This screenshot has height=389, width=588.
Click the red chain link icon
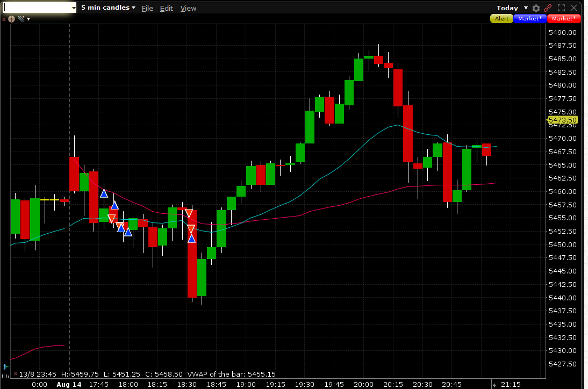tap(548, 8)
